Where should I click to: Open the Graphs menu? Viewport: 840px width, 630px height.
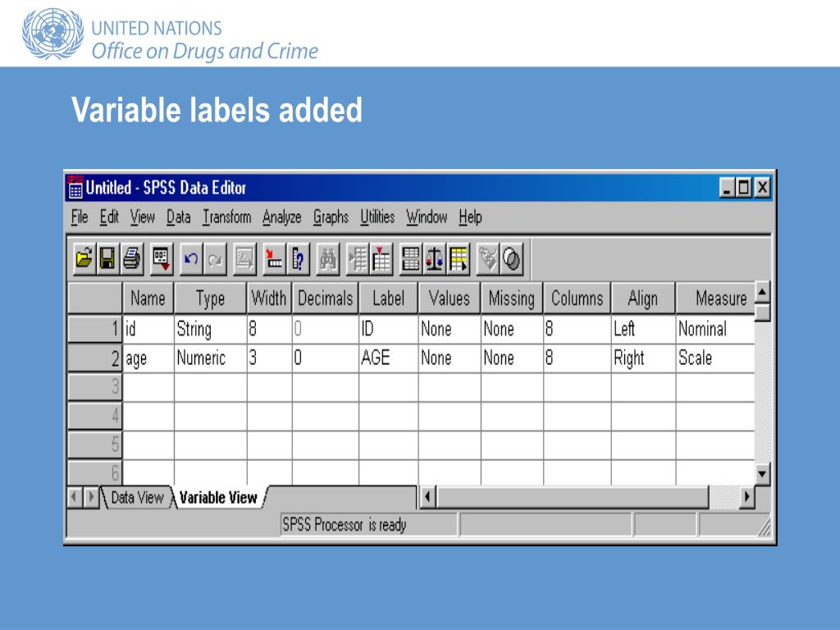click(331, 217)
